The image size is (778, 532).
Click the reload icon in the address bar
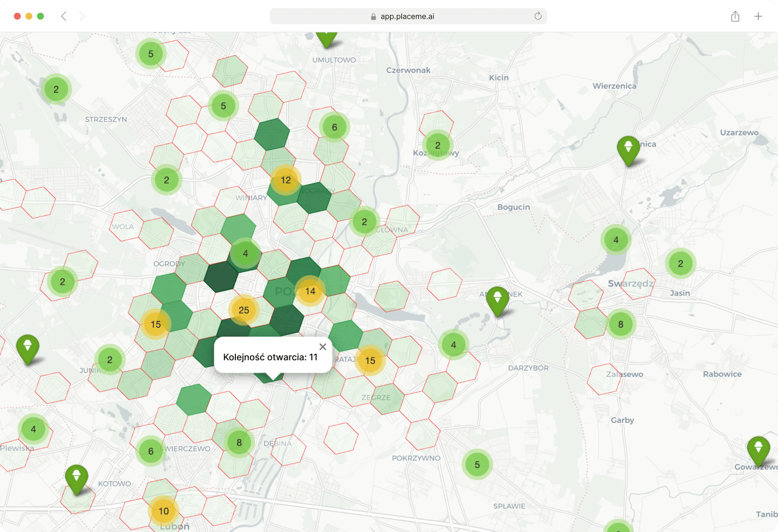(x=538, y=16)
